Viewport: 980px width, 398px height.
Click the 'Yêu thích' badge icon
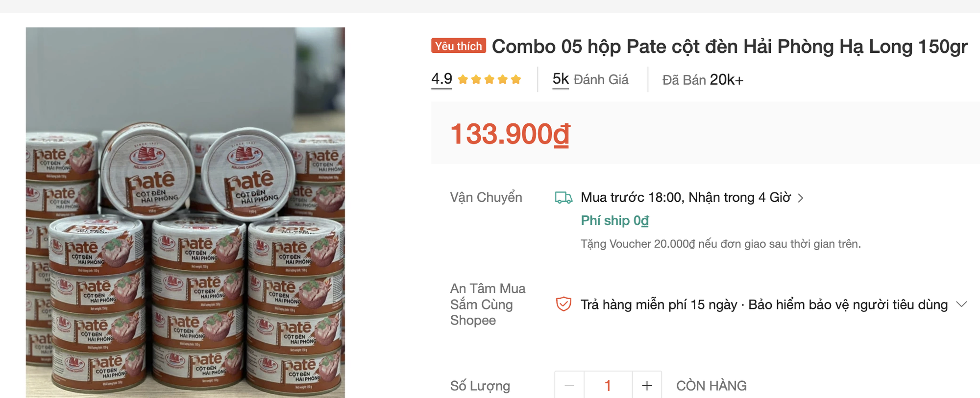tap(458, 46)
